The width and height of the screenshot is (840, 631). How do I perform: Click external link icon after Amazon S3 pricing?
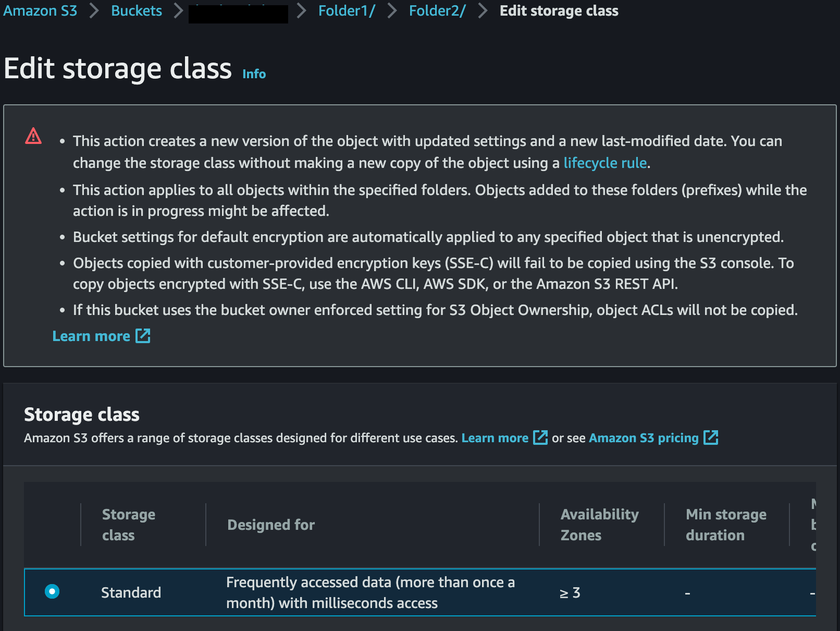coord(711,438)
